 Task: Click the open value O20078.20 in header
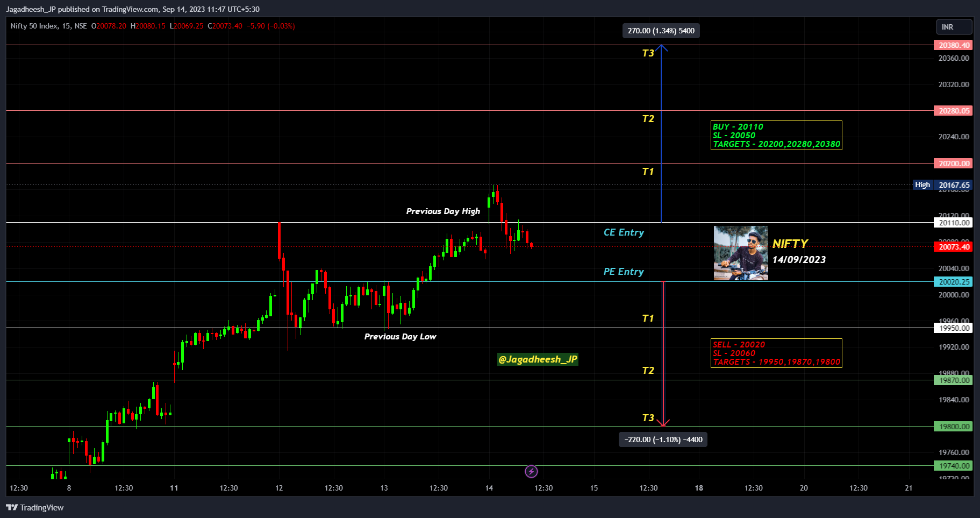click(x=109, y=26)
